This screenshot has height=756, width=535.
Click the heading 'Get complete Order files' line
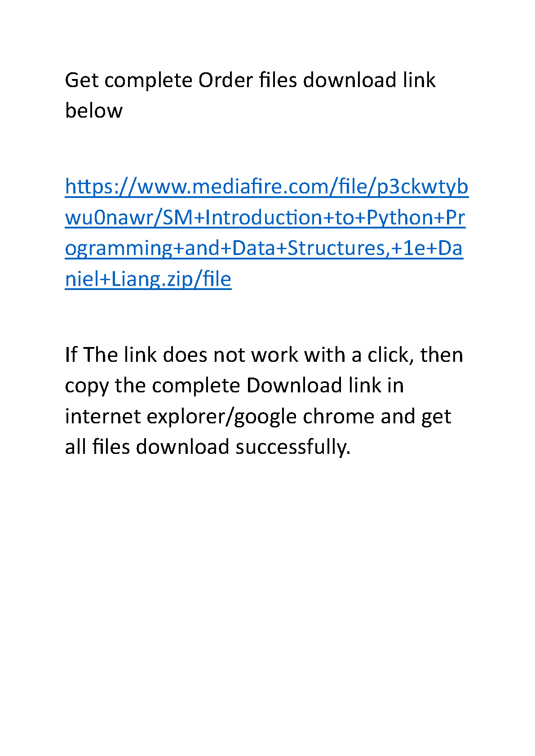click(250, 80)
